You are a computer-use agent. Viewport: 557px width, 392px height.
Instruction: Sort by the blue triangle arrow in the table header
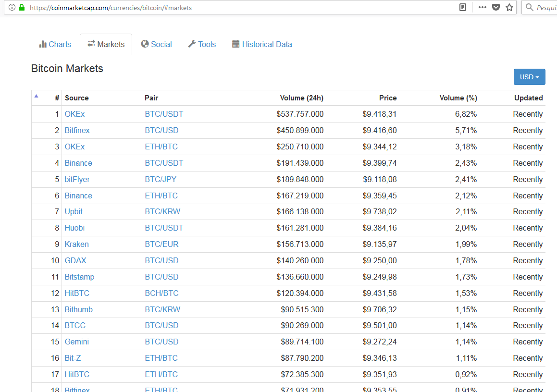coord(36,96)
